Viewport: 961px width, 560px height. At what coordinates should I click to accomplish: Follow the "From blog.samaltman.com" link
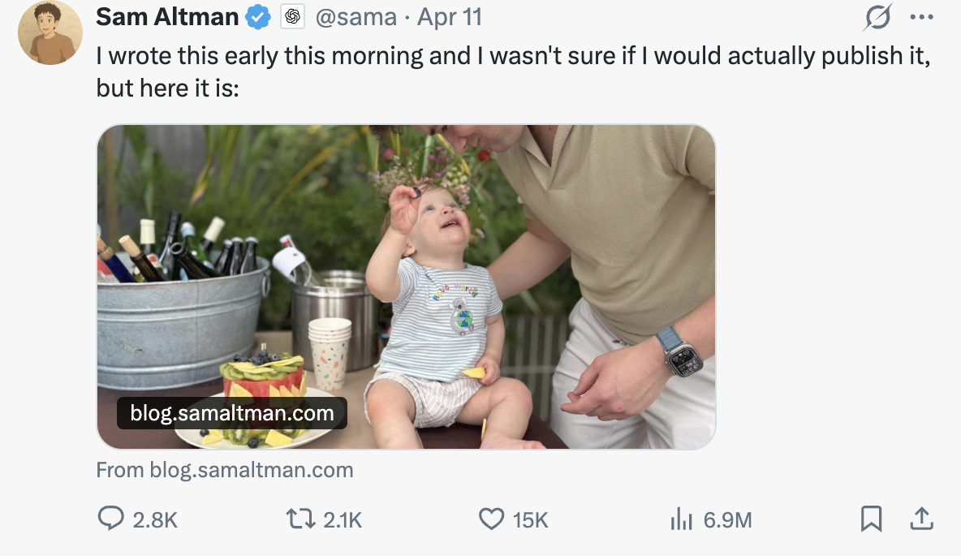click(x=225, y=470)
